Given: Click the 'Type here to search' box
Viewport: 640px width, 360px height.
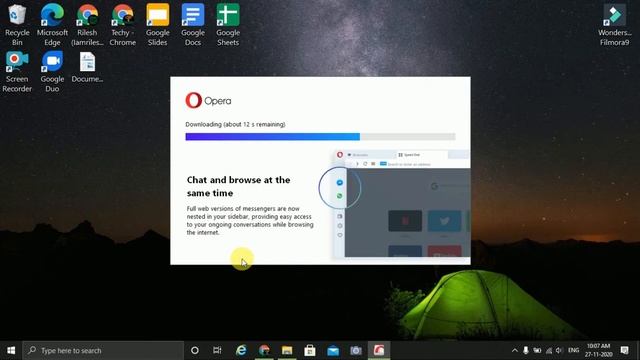Looking at the screenshot, I should [x=103, y=350].
